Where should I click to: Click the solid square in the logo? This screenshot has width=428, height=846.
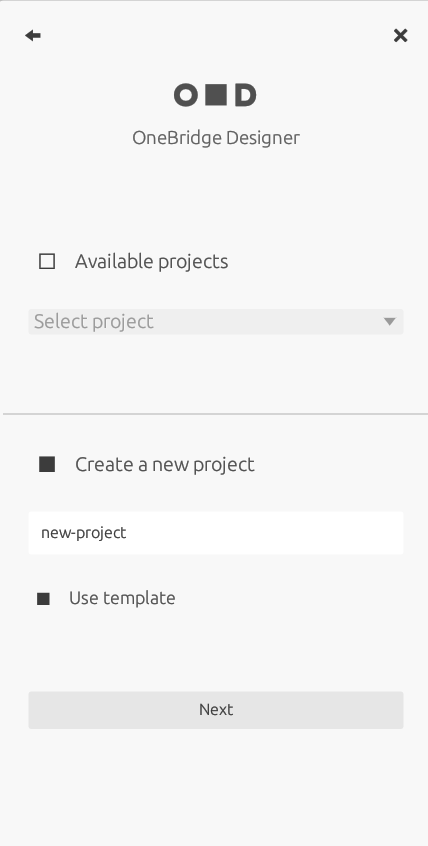click(216, 95)
